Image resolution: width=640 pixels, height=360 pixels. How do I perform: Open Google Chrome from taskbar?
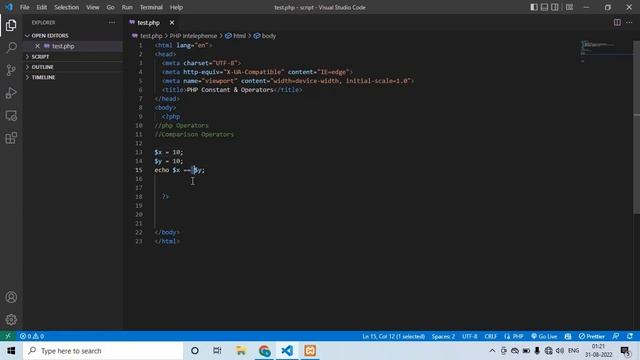click(264, 351)
